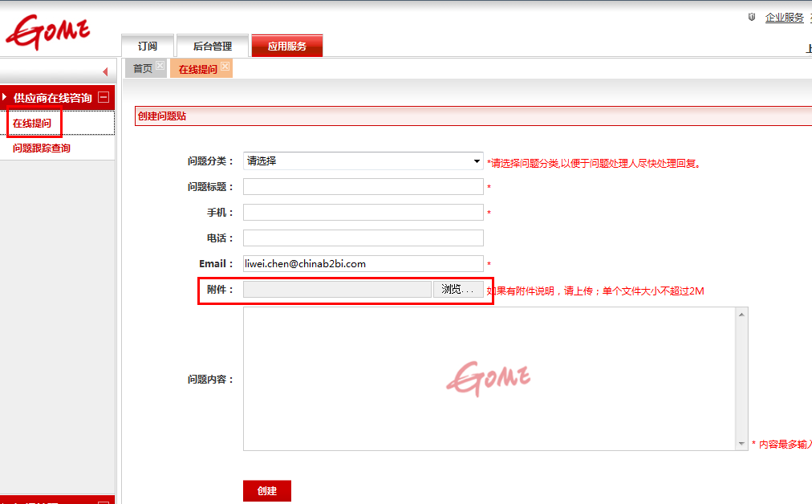Click the shield icon beside 企业服务

[x=752, y=17]
